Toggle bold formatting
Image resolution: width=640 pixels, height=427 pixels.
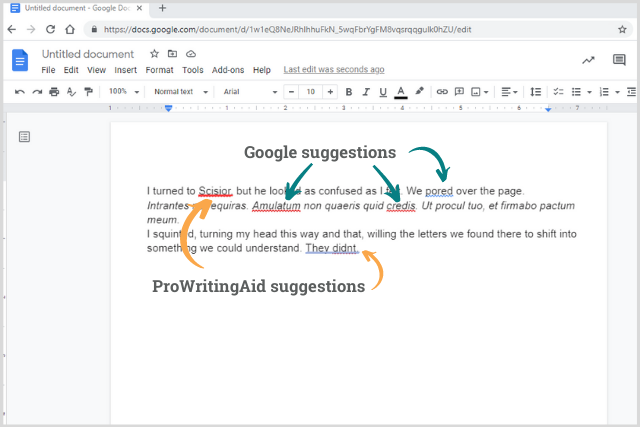click(349, 92)
